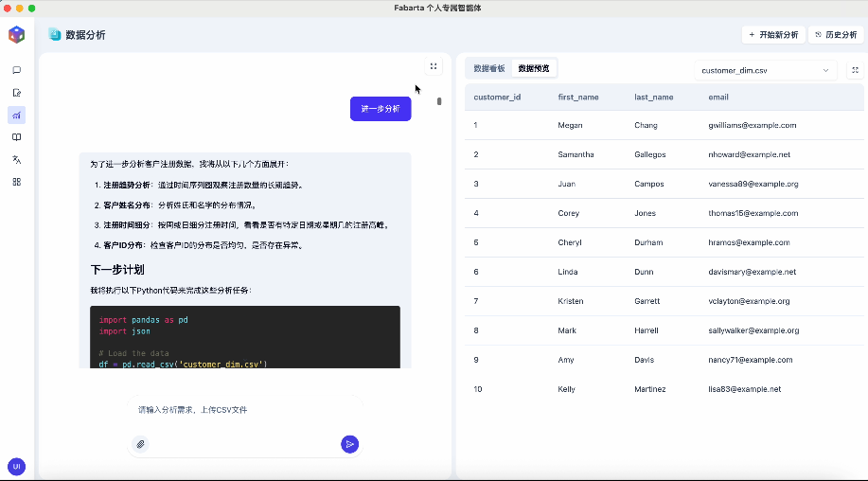
Task: Select the data analysis chart icon
Action: (x=17, y=116)
